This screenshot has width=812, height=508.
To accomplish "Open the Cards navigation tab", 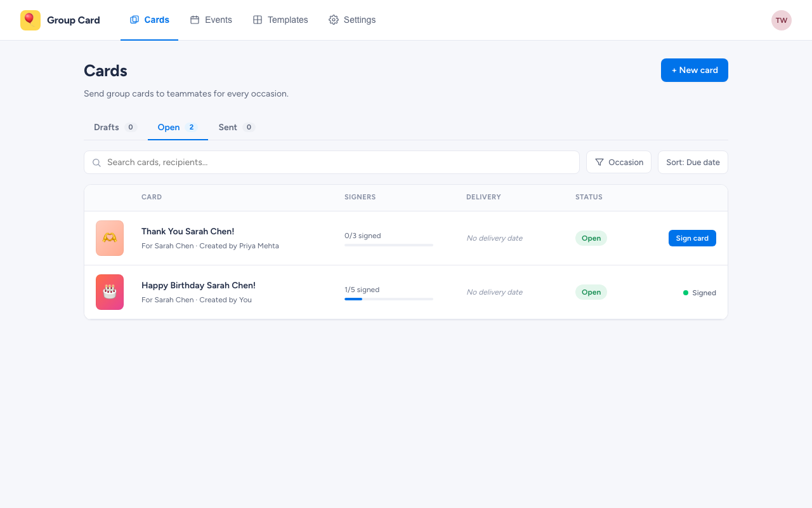I will (150, 20).
